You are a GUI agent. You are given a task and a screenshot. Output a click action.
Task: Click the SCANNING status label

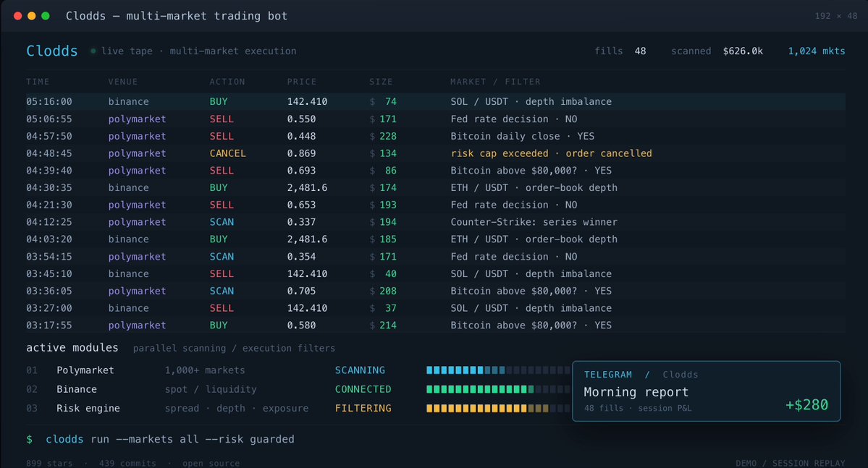pyautogui.click(x=360, y=370)
